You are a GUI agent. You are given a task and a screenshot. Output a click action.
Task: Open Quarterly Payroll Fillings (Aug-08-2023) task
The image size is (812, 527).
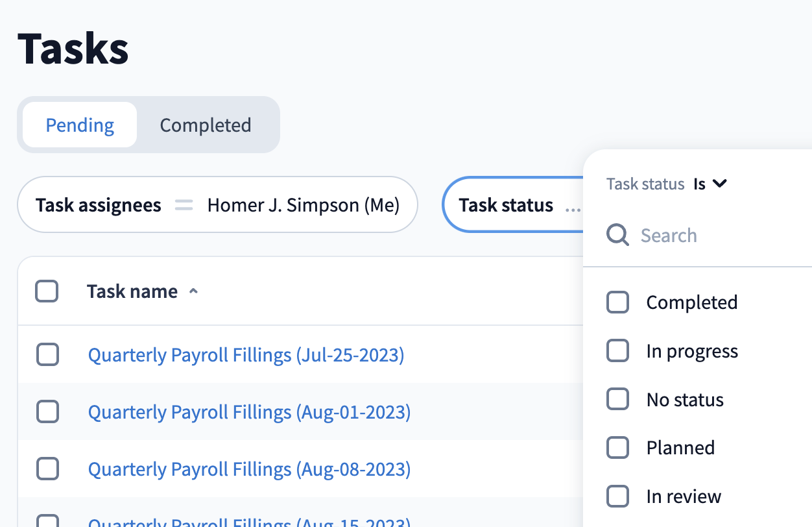249,469
